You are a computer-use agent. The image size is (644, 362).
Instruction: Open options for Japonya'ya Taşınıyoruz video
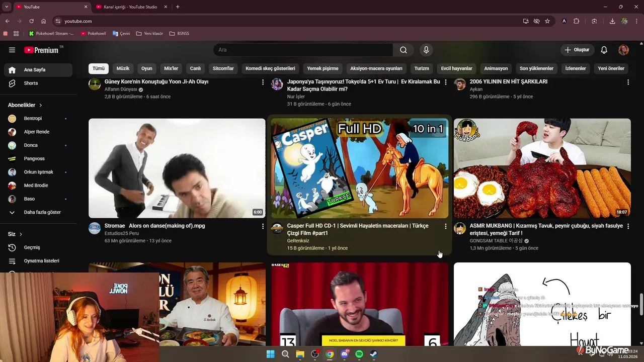coord(445,82)
